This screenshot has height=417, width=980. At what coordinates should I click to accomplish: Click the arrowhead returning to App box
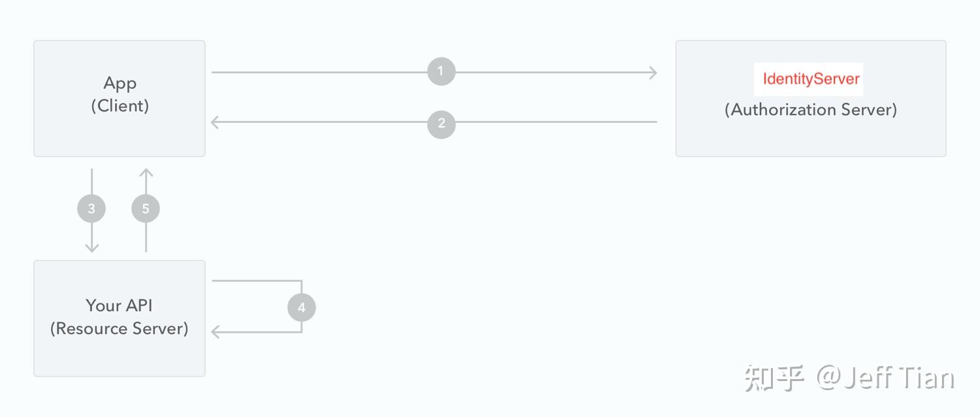tap(217, 122)
